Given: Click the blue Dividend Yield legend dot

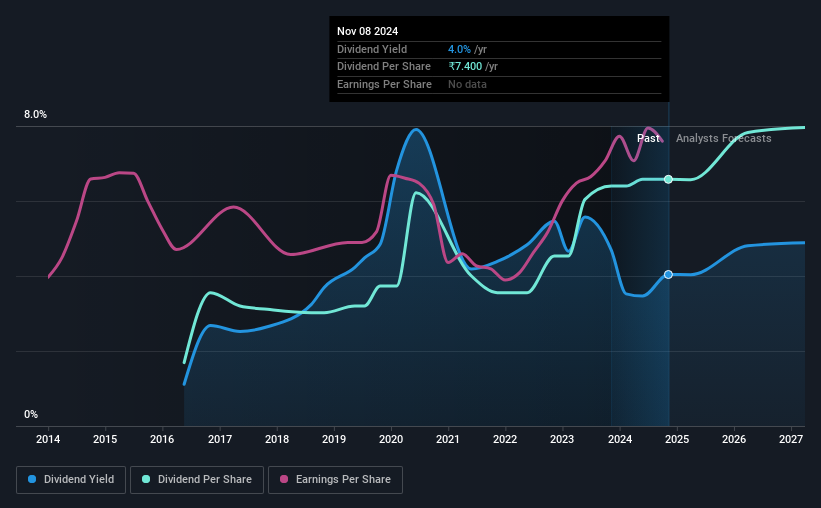Looking at the screenshot, I should [32, 479].
